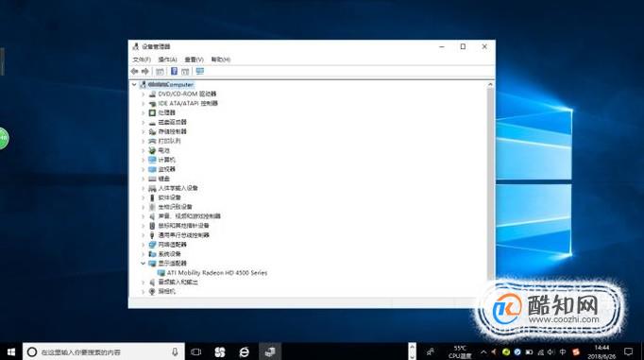
Task: Open the Windows Start menu
Action: tap(11, 351)
